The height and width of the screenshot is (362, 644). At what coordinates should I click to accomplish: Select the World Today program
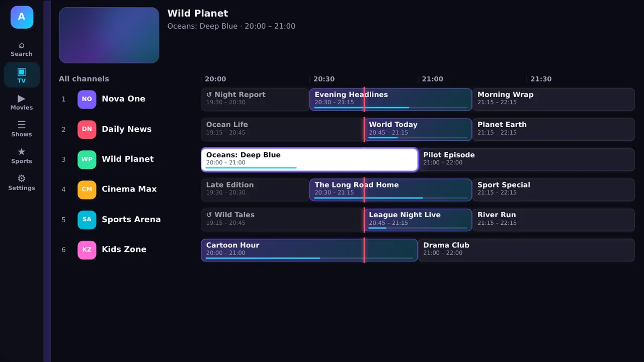[418, 129]
